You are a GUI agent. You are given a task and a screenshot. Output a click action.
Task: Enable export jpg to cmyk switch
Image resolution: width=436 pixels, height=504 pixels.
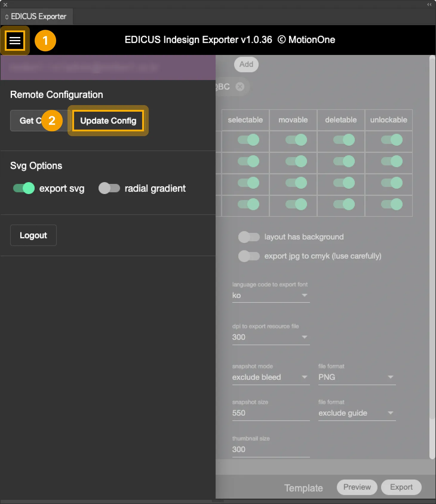pos(249,256)
